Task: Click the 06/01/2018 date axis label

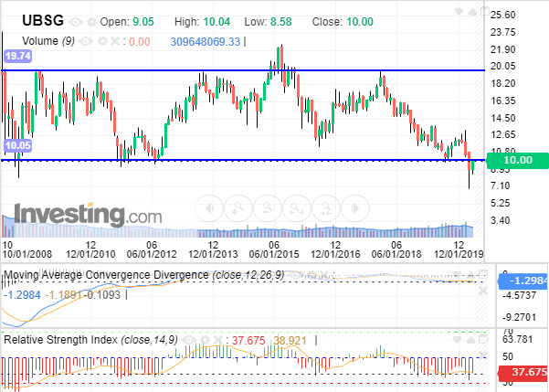Action: coord(396,254)
